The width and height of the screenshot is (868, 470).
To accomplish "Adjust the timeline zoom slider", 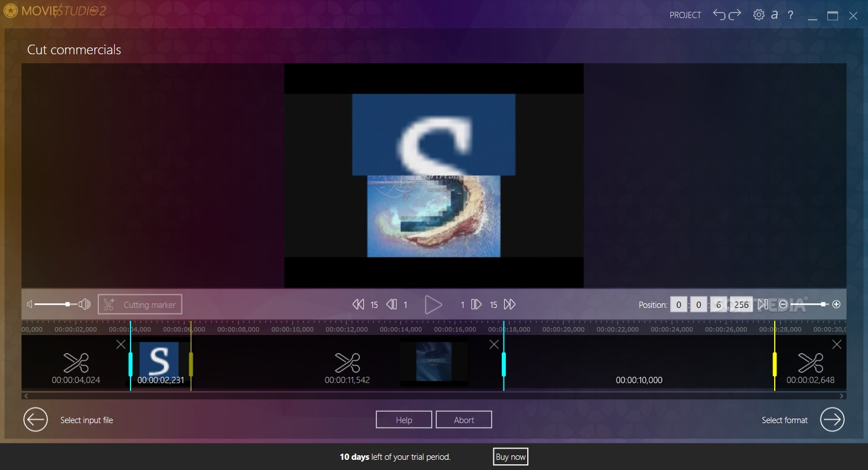I will coord(809,304).
